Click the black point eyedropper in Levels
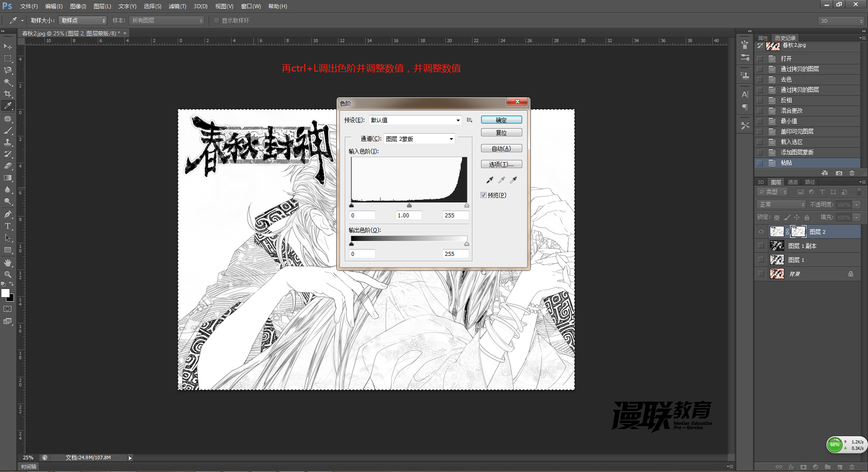The image size is (868, 472). (490, 180)
